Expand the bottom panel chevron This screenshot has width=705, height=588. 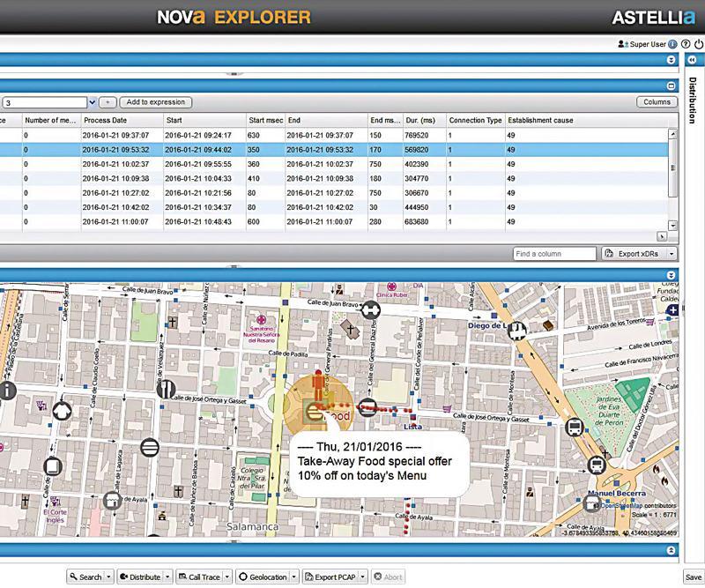coord(671,550)
